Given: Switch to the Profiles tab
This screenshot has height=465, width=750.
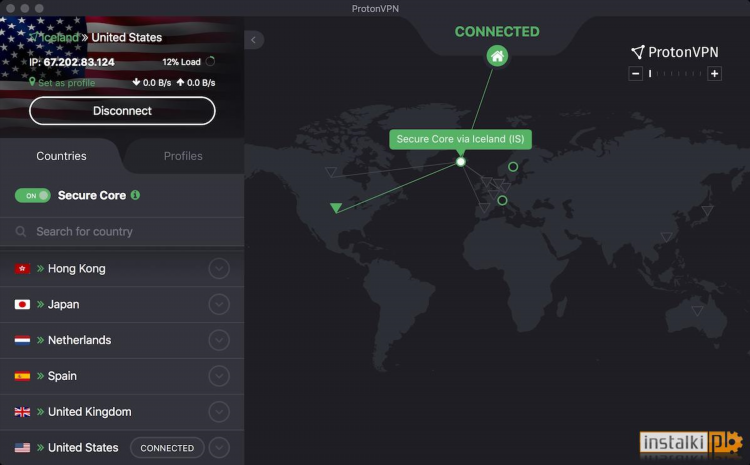Looking at the screenshot, I should [x=183, y=156].
